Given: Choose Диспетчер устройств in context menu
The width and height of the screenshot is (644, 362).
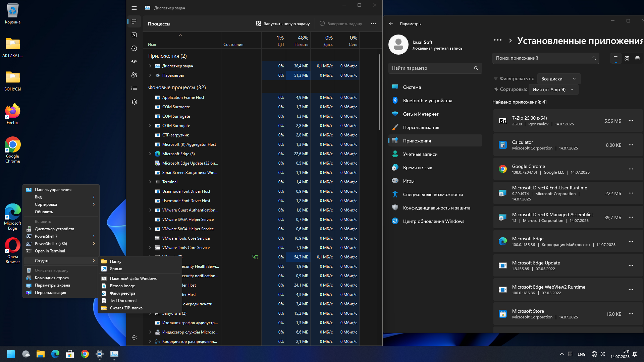Looking at the screenshot, I should 61,229.
